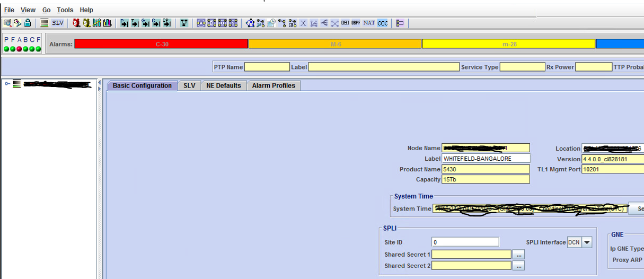Image resolution: width=644 pixels, height=279 pixels.
Task: Click the clock-and-wrench toolbar icon
Action: pos(17,23)
